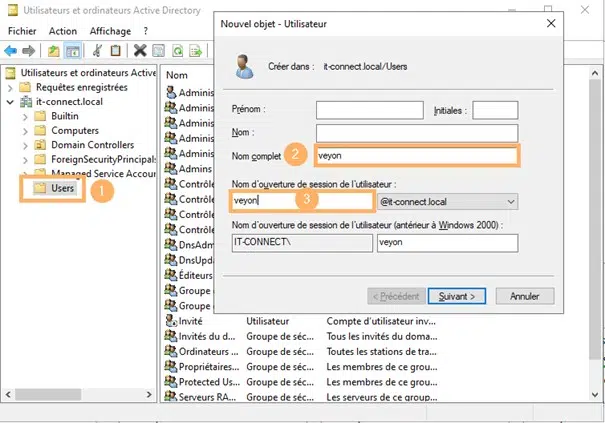The width and height of the screenshot is (605, 423).
Task: Click the Cut scissors toolbar icon
Action: pos(98,50)
